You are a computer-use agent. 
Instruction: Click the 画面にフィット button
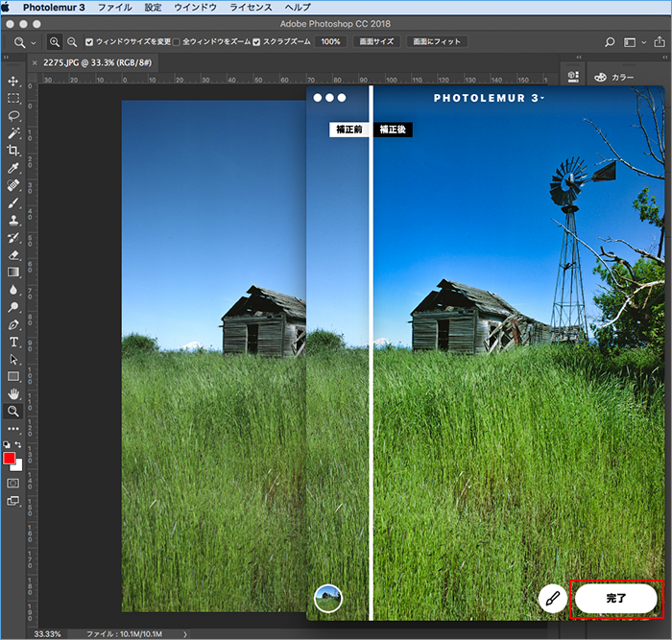(437, 41)
